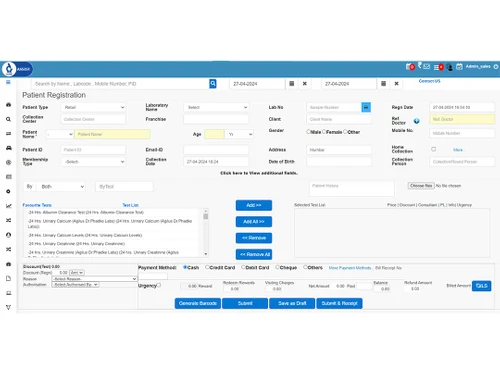Open the document page icon in sidebar
The width and height of the screenshot is (500, 375).
tap(8, 278)
